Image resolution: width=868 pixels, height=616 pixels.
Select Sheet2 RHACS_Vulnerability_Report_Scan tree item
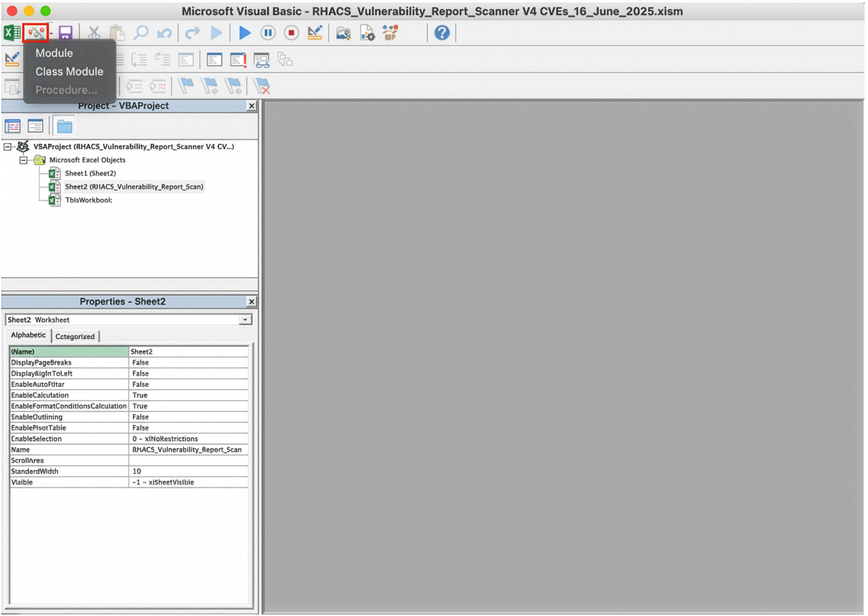[134, 187]
